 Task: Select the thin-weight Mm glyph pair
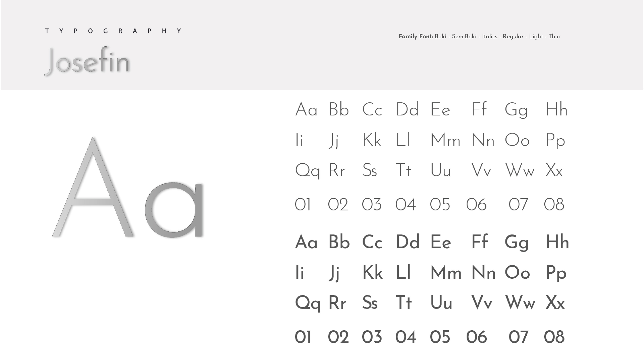click(x=445, y=140)
